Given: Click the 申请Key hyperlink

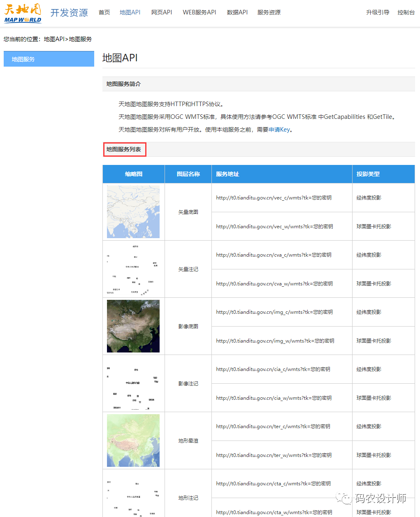Looking at the screenshot, I should pos(279,130).
